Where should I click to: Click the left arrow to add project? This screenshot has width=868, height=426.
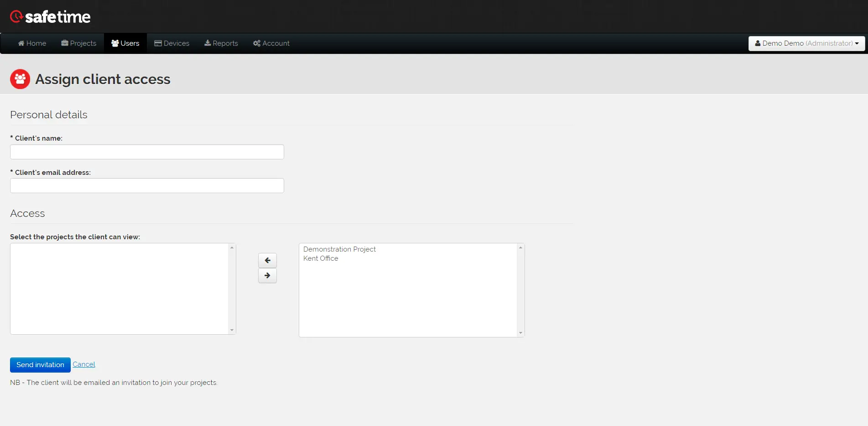pos(267,260)
